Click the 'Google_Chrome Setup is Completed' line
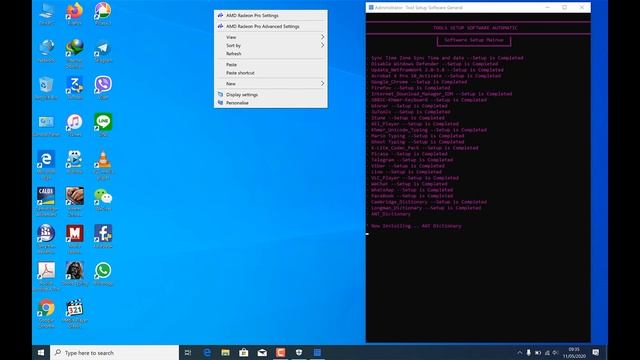Viewport: 640px width, 360px height. point(419,82)
